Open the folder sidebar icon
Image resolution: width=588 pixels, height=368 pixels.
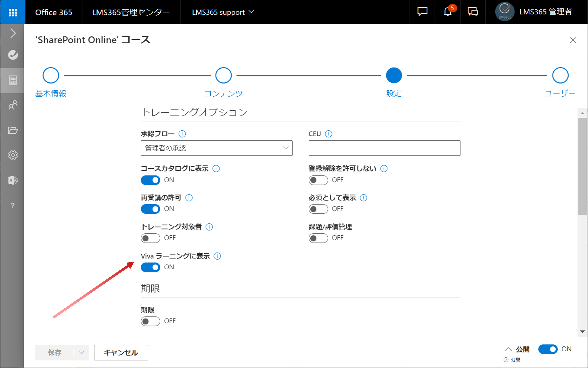coord(13,130)
